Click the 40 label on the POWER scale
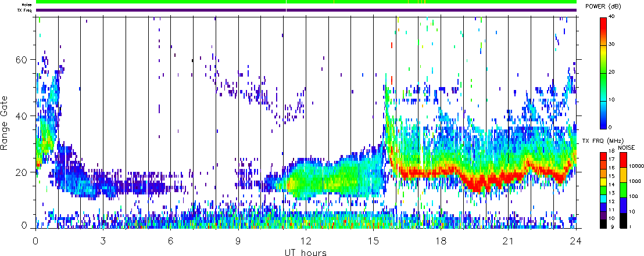 pos(611,16)
